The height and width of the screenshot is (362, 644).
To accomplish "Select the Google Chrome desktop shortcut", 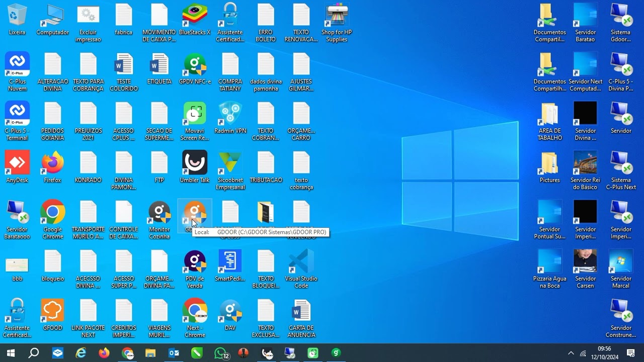I will click(52, 220).
